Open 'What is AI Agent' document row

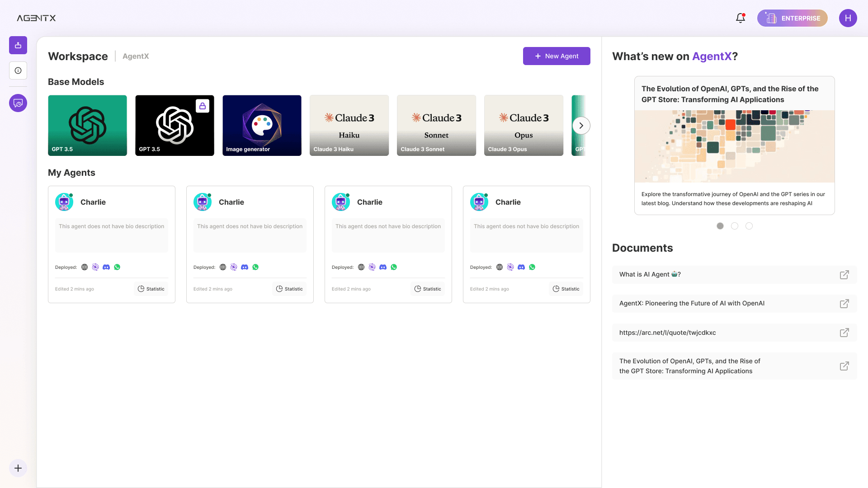pos(734,275)
